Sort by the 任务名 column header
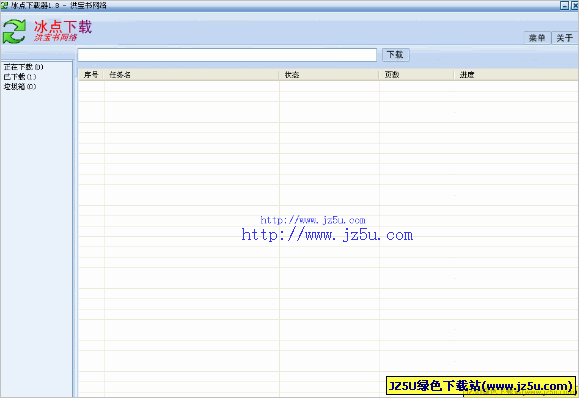The image size is (579, 398). [x=191, y=75]
